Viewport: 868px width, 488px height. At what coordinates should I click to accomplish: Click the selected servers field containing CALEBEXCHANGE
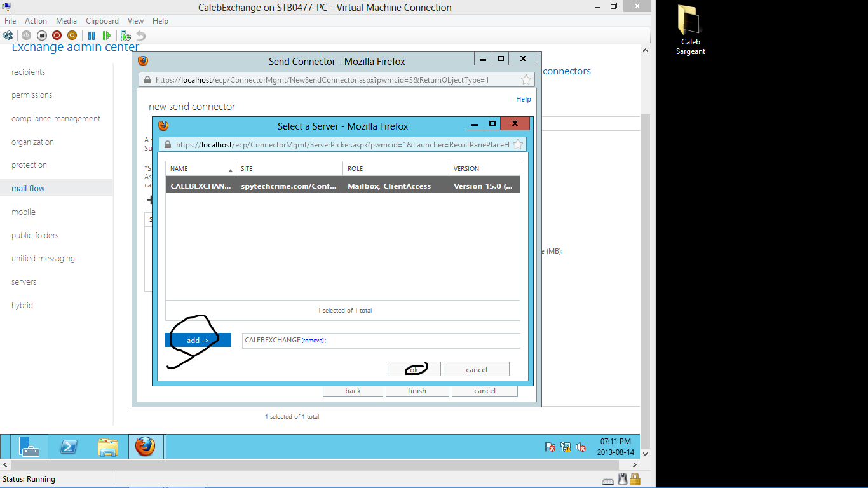(x=381, y=341)
